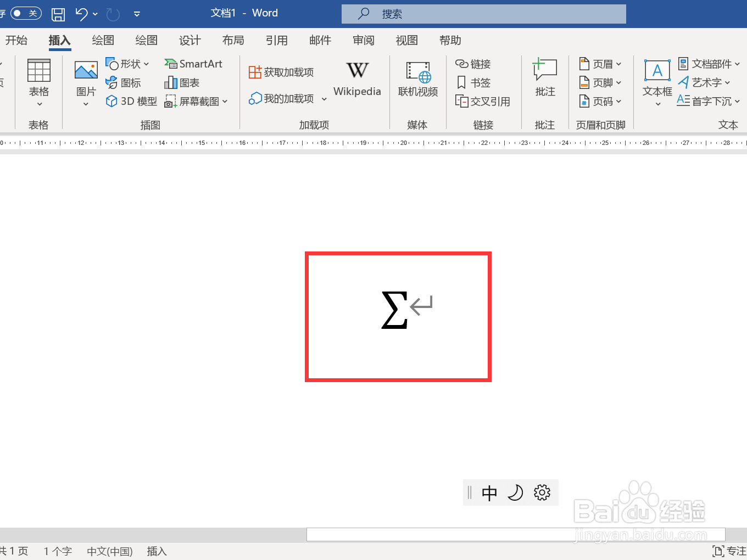
Task: Open the 帮助 tab
Action: coord(450,40)
